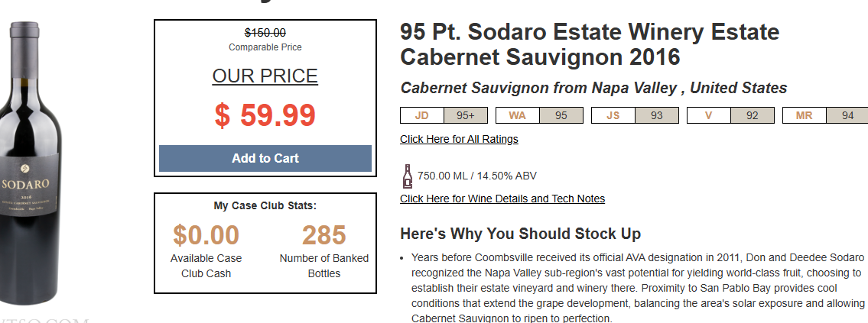868x323 pixels.
Task: Click the OUR PRICE heading
Action: pos(265,76)
